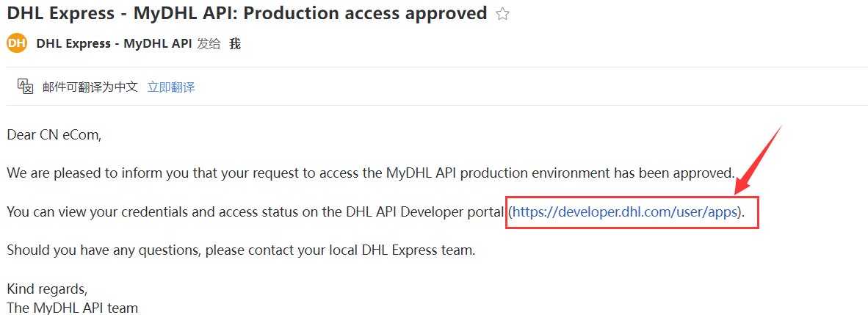Click The MyDHL API team signature

(72, 307)
